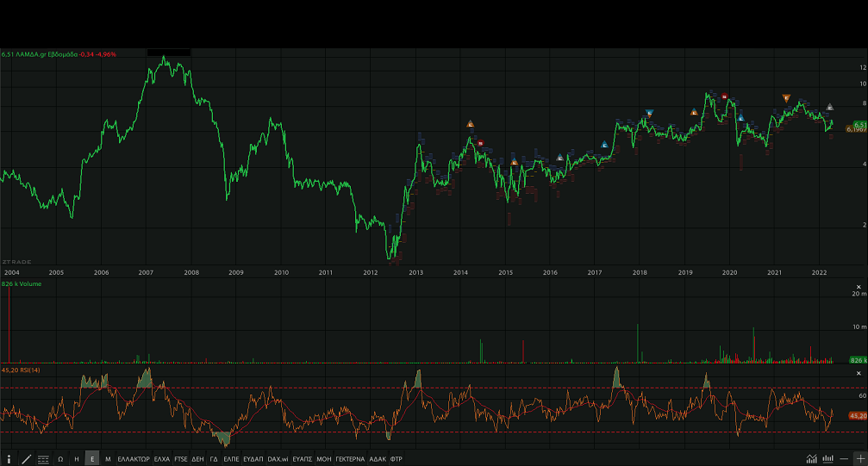
Task: Open the blue triangle marker near 2018
Action: point(649,113)
